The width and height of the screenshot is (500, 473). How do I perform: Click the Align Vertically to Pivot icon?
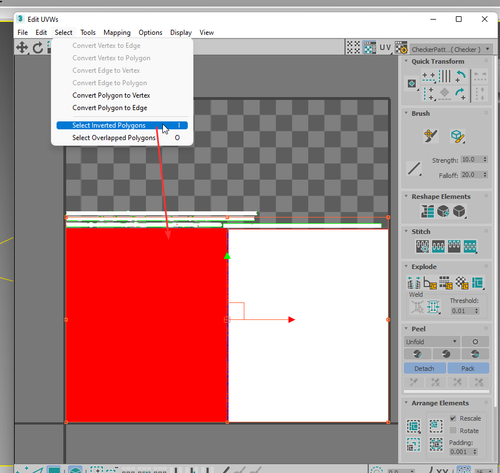tap(428, 93)
